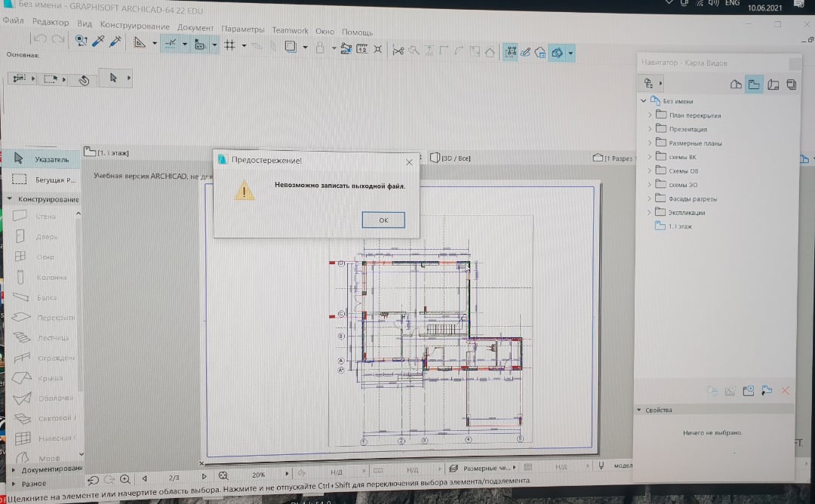Open the Параметры menu
This screenshot has width=815, height=504.
(243, 29)
